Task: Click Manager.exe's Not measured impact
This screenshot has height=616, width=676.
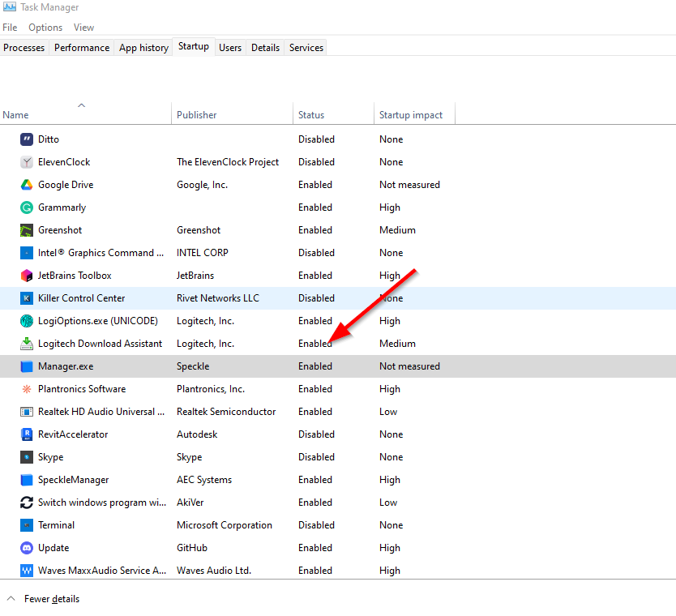Action: click(409, 366)
